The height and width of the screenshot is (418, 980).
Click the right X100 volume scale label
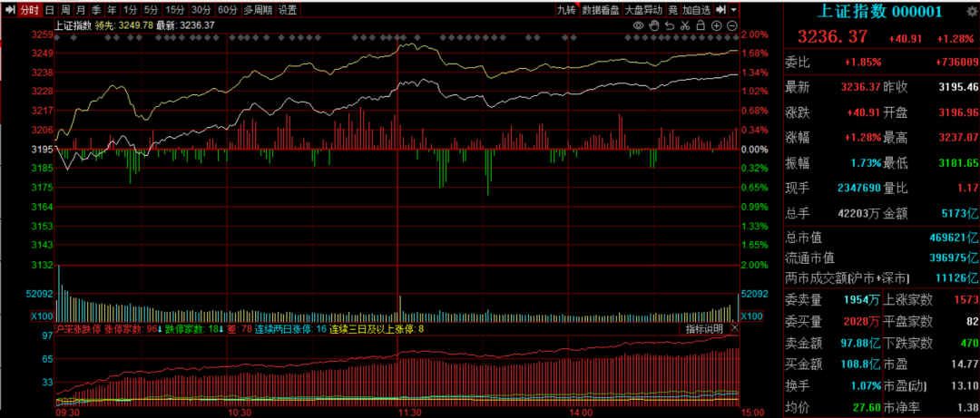tap(752, 316)
